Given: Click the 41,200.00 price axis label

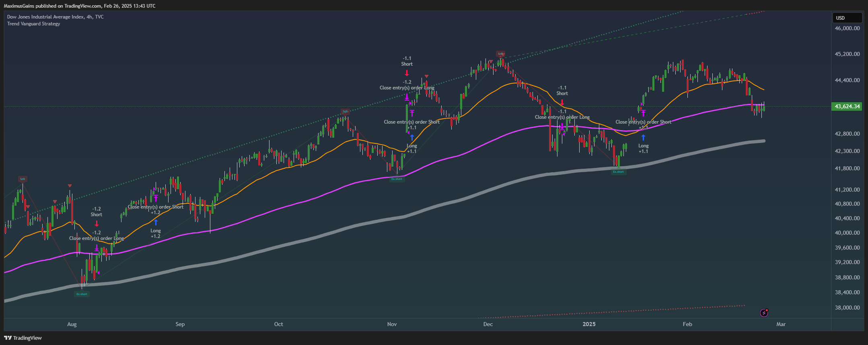Looking at the screenshot, I should [847, 190].
